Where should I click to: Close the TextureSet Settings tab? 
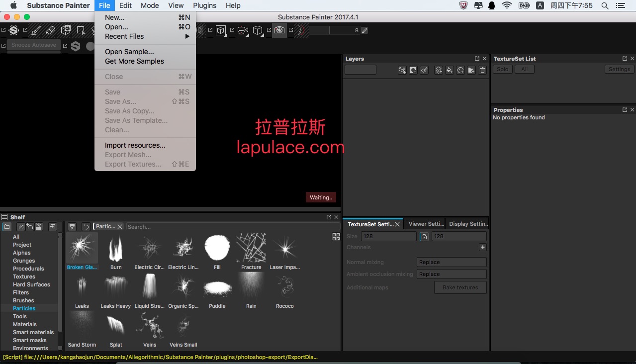coord(397,224)
